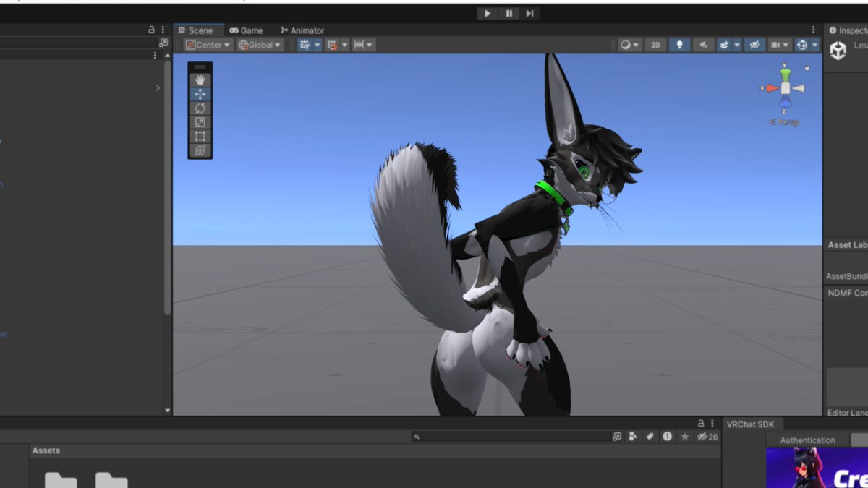Click the Assets breadcrumb label
The width and height of the screenshot is (868, 488).
coord(46,450)
